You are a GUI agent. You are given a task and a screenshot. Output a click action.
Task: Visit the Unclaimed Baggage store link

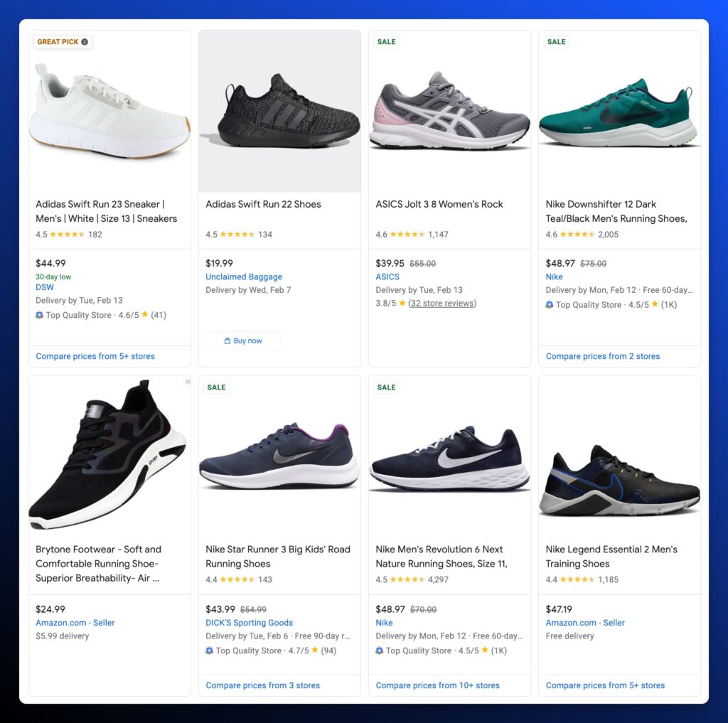[x=244, y=277]
